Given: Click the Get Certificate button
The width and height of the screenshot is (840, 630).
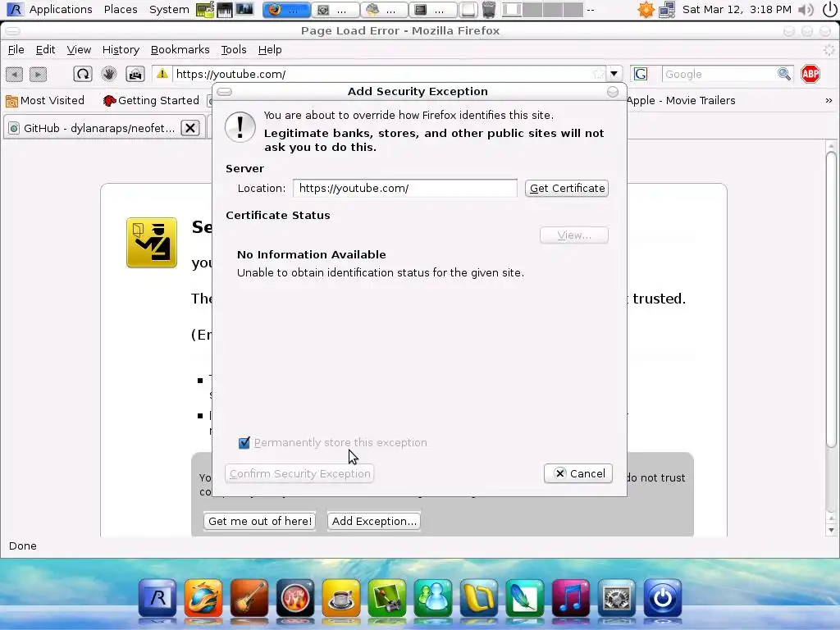Looking at the screenshot, I should click(567, 188).
